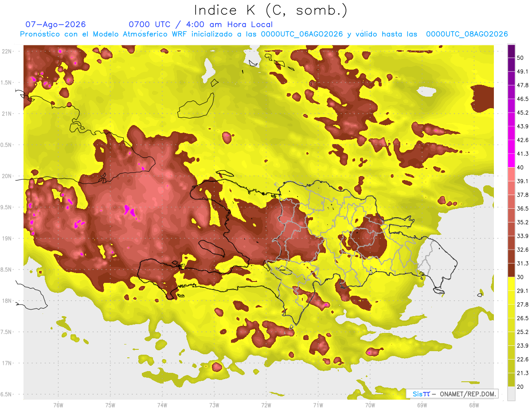The image size is (532, 411).
Task: Click the latitude axis label '19N'
Action: point(7,238)
